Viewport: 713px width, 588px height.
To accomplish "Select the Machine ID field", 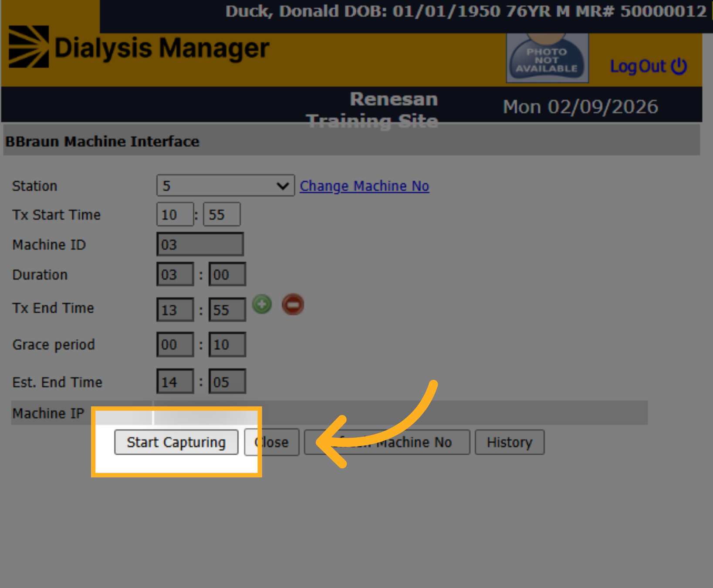I will 200,244.
